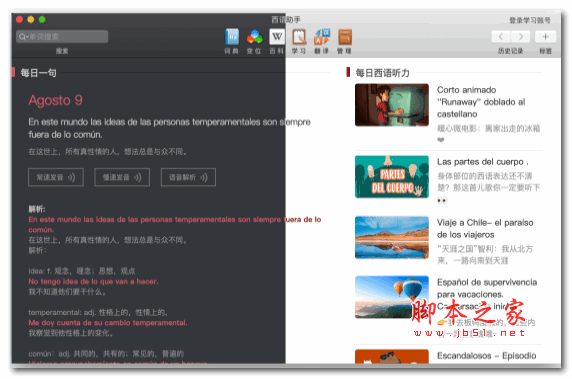Click the 'idea: f.' definition line

click(x=82, y=271)
